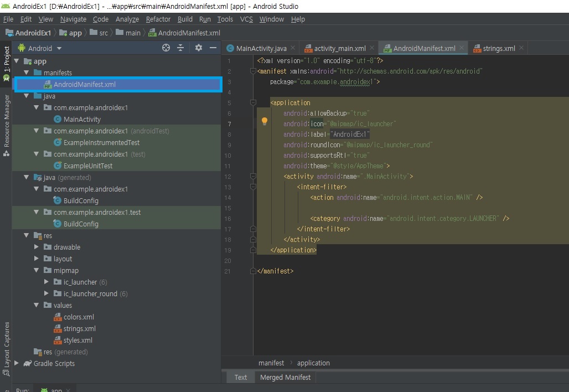
Task: Hide the Project panel with minus icon
Action: [213, 48]
